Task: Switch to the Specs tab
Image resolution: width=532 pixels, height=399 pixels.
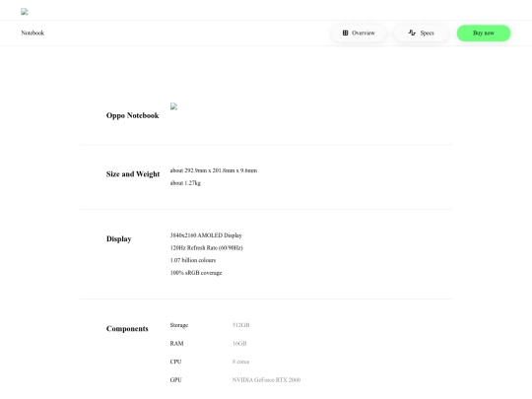Action: [421, 33]
